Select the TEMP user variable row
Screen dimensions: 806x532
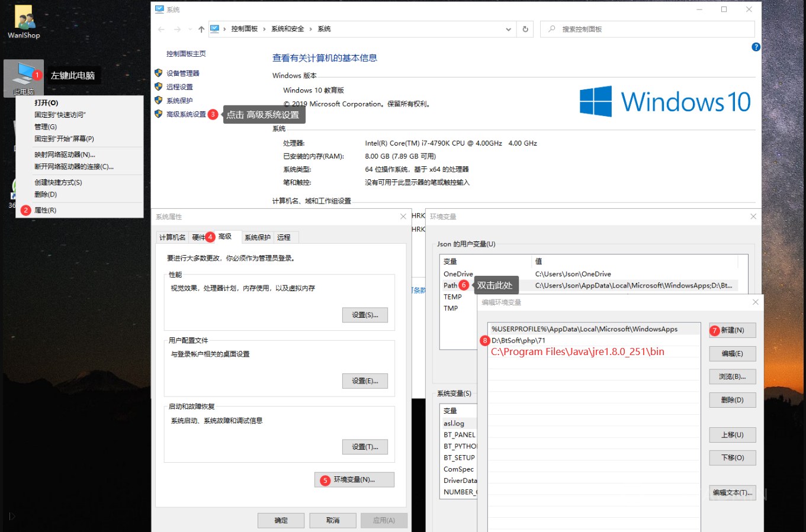pyautogui.click(x=453, y=297)
